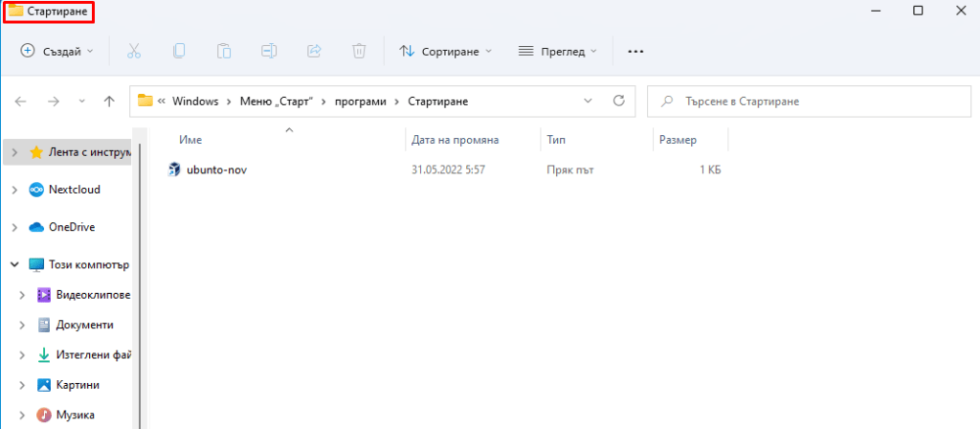The image size is (980, 429).
Task: Go back with the left arrow
Action: [x=20, y=102]
